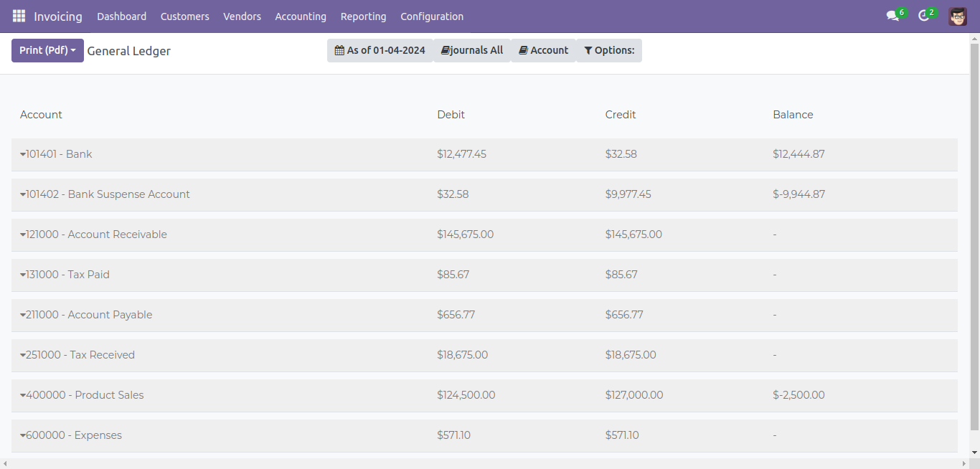The height and width of the screenshot is (469, 980).
Task: Open the 'journals All' filter
Action: click(x=472, y=50)
